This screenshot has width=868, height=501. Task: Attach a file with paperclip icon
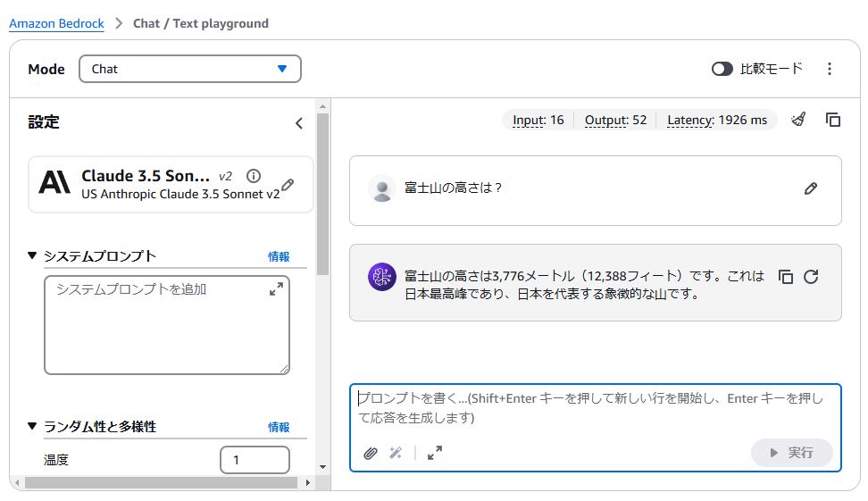tap(371, 454)
